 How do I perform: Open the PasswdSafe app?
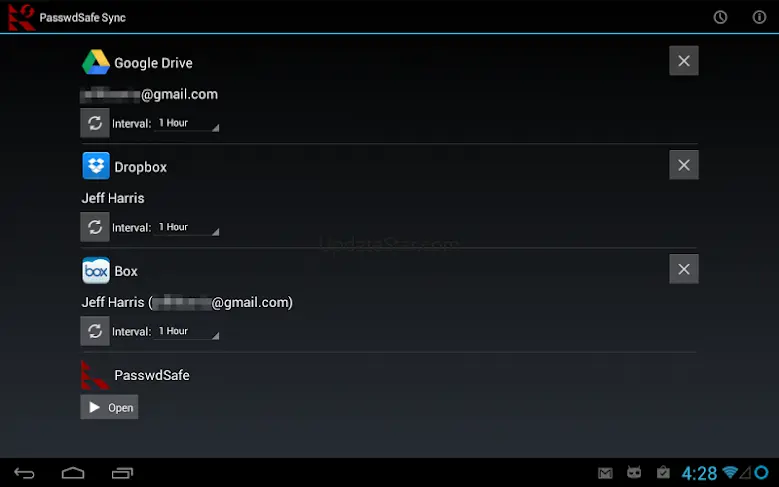pos(109,407)
